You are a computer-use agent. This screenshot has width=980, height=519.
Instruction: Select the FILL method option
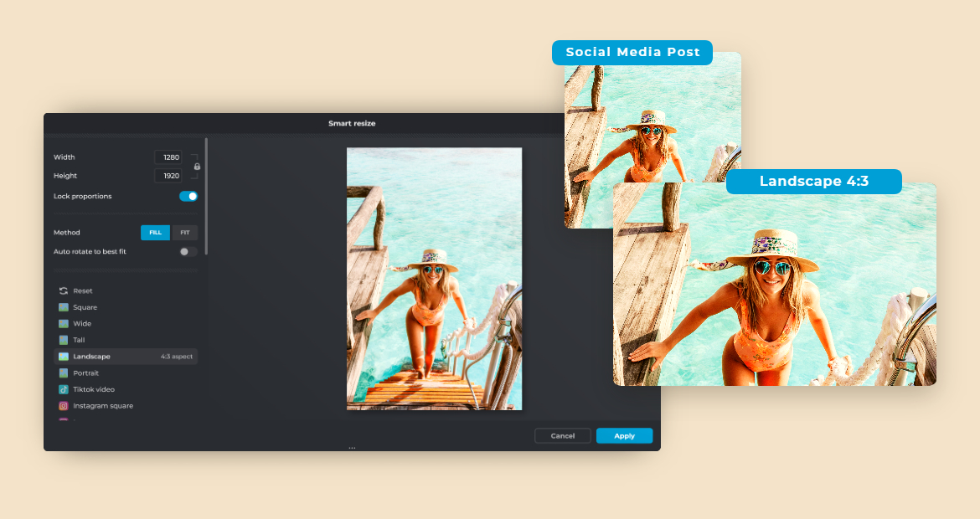click(155, 232)
